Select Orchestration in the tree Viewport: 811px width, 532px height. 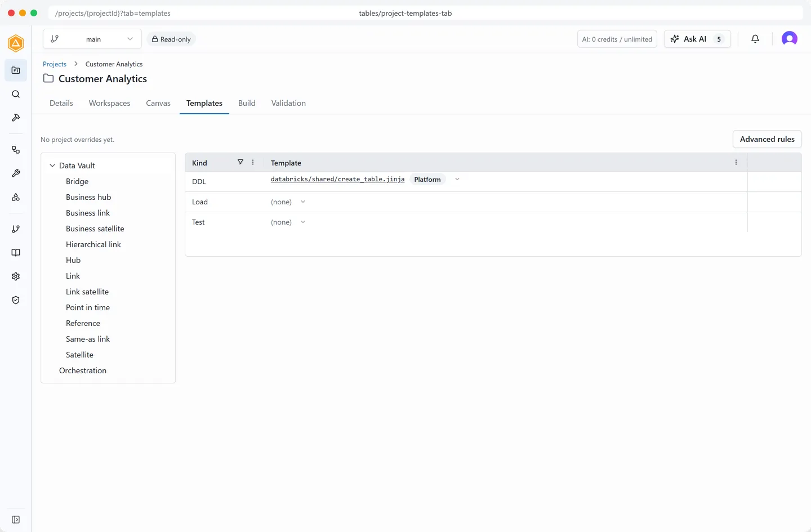tap(83, 370)
